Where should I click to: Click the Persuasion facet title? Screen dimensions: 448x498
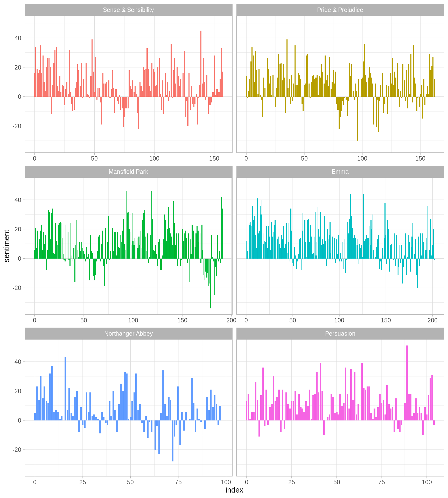[340, 334]
